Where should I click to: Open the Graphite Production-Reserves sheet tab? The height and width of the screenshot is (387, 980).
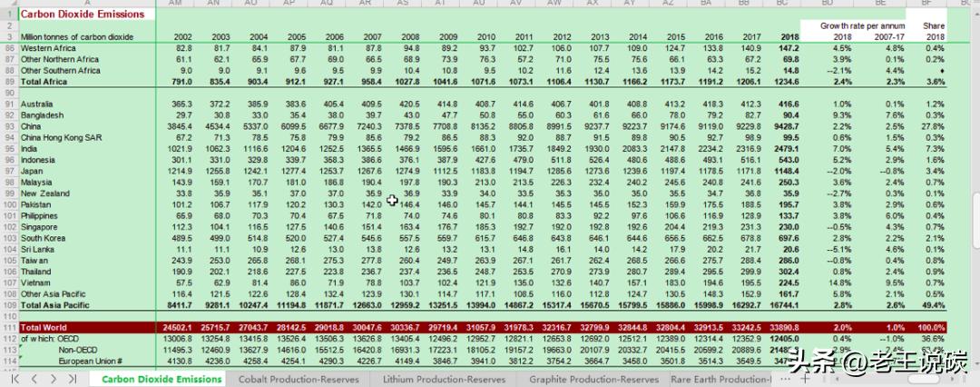click(x=593, y=379)
